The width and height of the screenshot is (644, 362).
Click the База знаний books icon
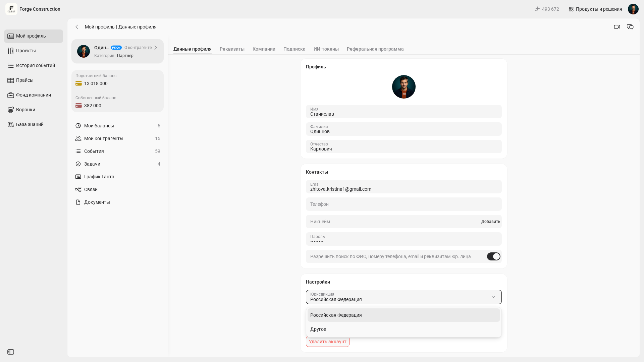click(x=11, y=125)
